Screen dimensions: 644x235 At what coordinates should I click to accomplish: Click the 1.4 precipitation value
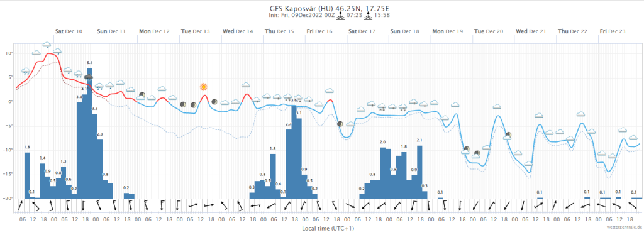click(x=43, y=158)
